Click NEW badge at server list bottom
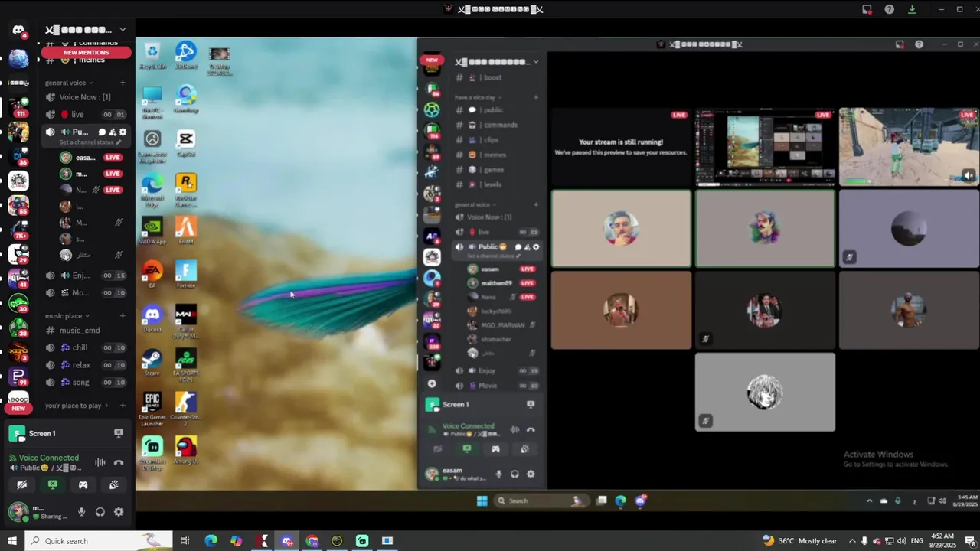The width and height of the screenshot is (980, 551). pyautogui.click(x=18, y=409)
